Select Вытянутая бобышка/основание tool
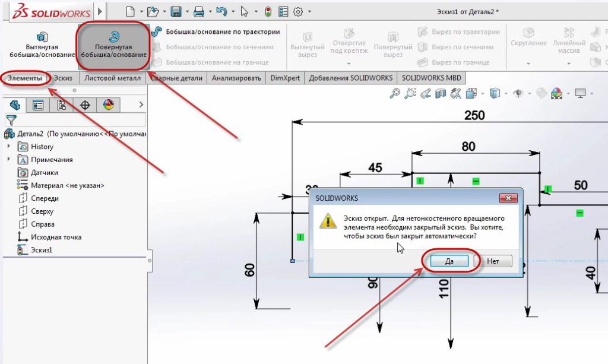This screenshot has width=608, height=364. pos(42,45)
